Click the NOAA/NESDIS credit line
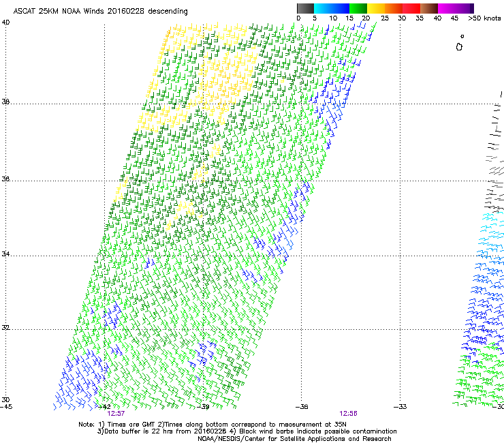The height and width of the screenshot is (443, 504). [x=294, y=439]
